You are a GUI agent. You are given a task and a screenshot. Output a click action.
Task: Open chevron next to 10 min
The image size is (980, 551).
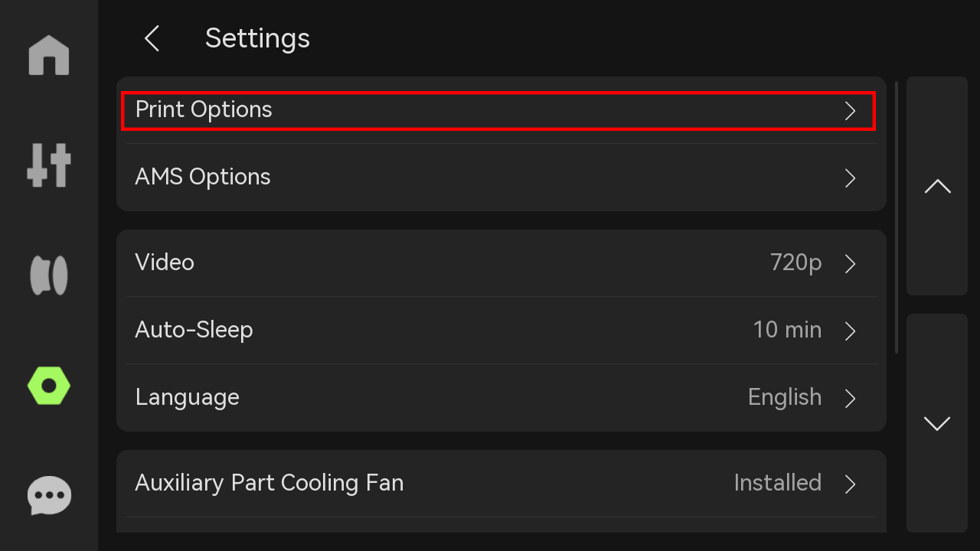(x=850, y=331)
